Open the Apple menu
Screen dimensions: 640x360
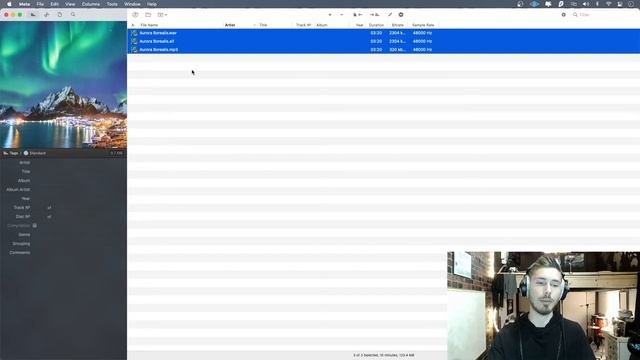tap(9, 4)
